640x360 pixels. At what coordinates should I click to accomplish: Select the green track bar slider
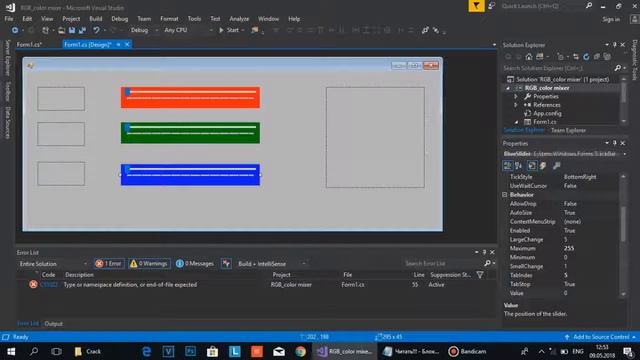coord(190,133)
